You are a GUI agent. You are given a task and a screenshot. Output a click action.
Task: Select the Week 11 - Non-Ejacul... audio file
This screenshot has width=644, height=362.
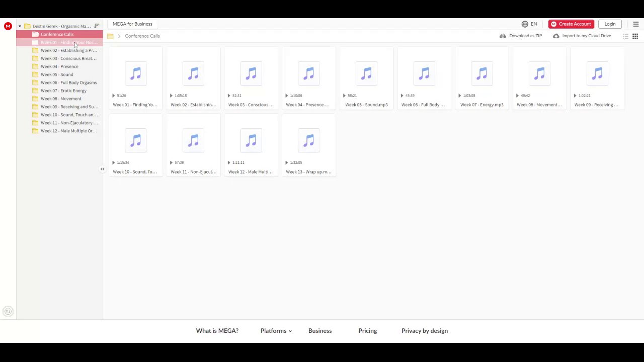[193, 146]
